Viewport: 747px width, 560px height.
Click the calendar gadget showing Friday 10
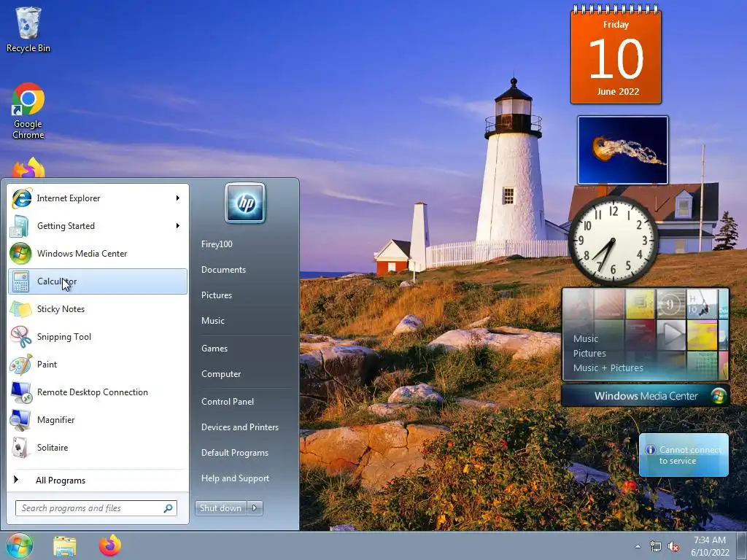(x=616, y=55)
